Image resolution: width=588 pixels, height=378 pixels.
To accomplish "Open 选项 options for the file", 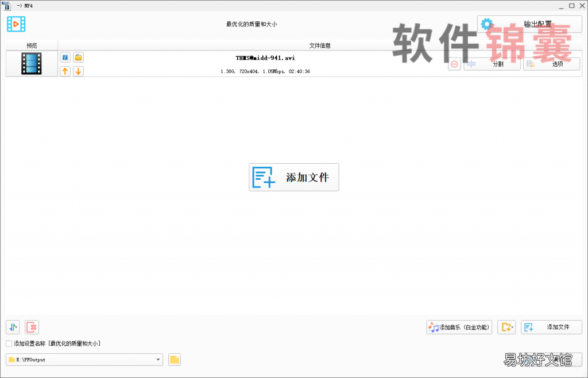I will [x=552, y=64].
